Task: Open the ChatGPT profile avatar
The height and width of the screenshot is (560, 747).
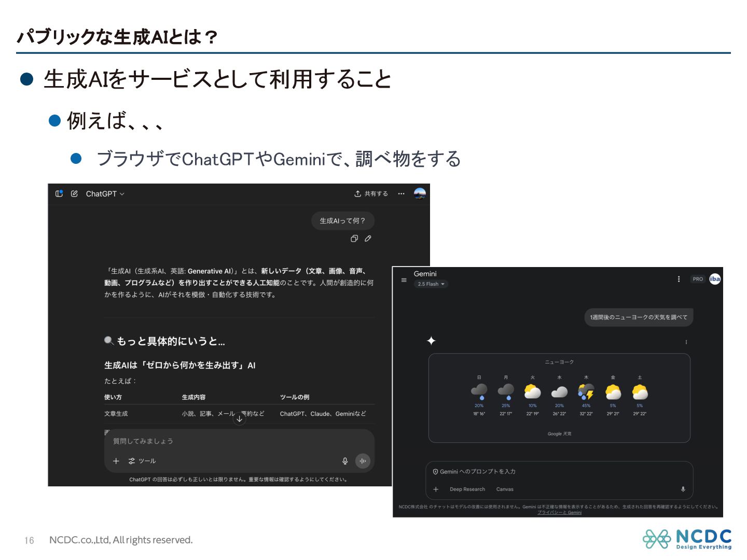Action: pos(420,193)
